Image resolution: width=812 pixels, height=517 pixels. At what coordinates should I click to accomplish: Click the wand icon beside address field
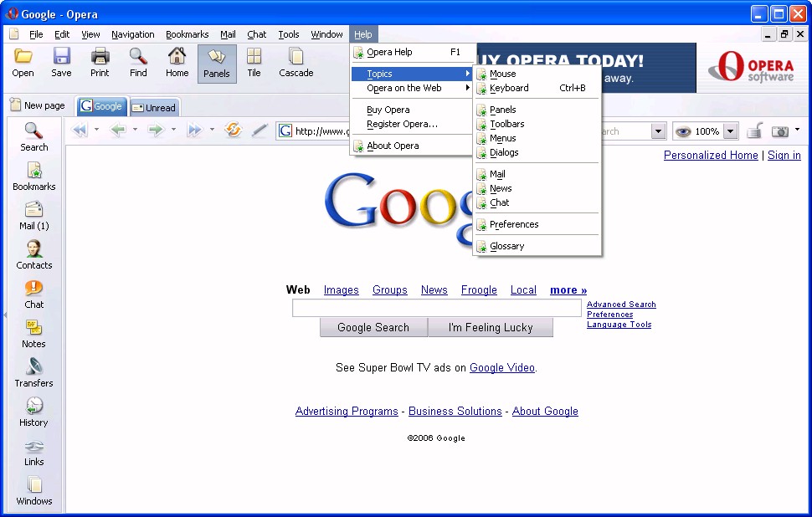pos(260,131)
